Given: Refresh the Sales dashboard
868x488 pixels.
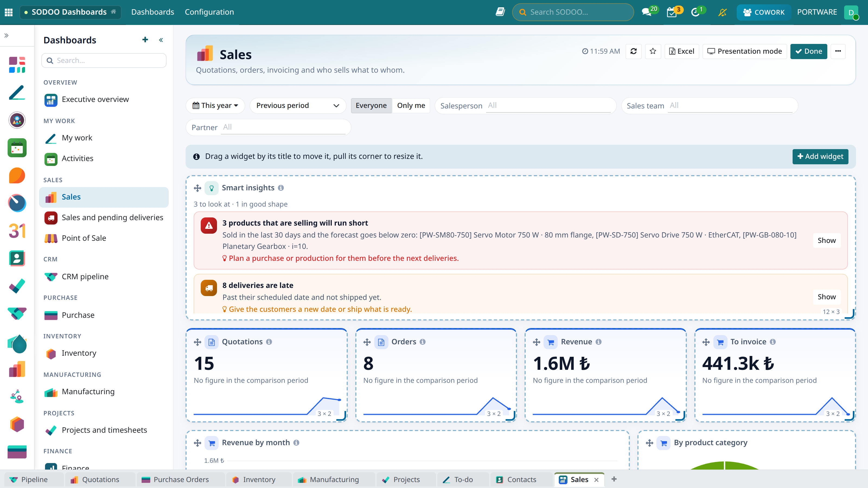Looking at the screenshot, I should coord(633,51).
